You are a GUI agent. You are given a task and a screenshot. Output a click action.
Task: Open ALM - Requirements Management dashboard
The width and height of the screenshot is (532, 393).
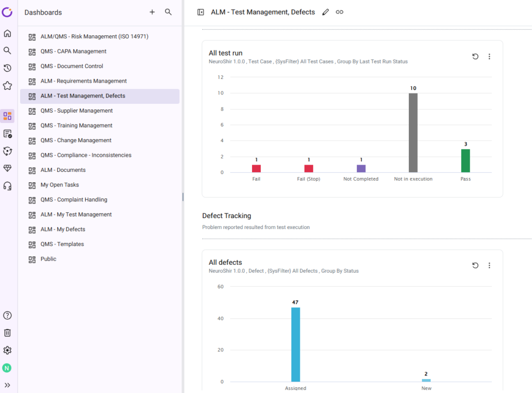[84, 81]
